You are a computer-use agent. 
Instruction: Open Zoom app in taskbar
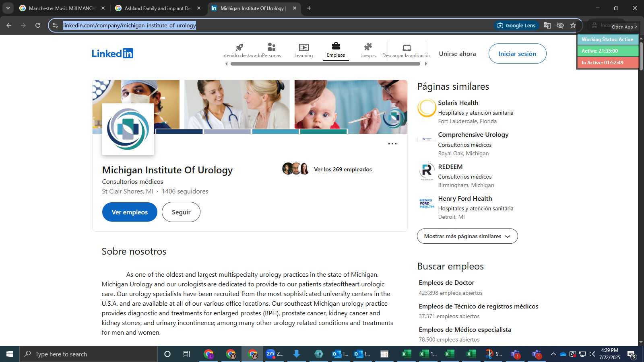click(x=275, y=354)
